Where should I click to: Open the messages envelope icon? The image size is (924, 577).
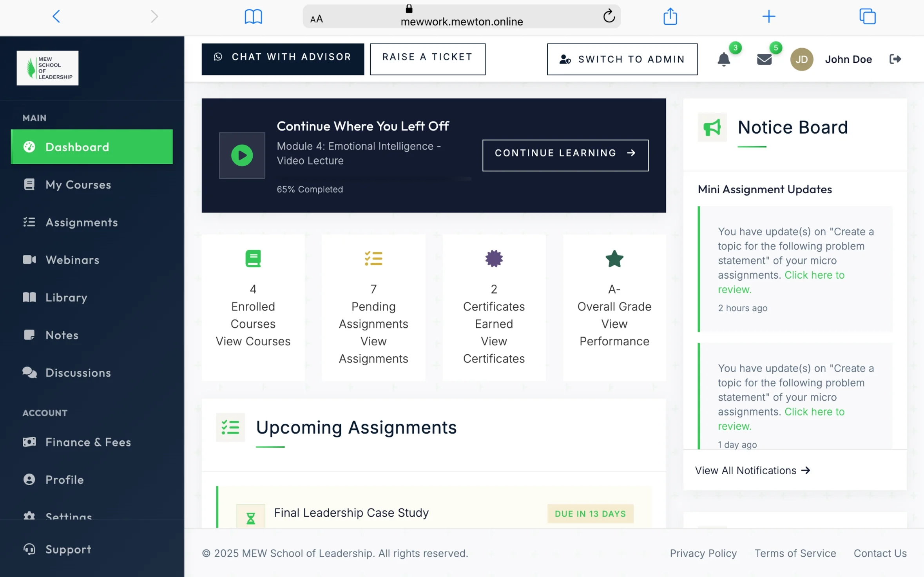[764, 60]
